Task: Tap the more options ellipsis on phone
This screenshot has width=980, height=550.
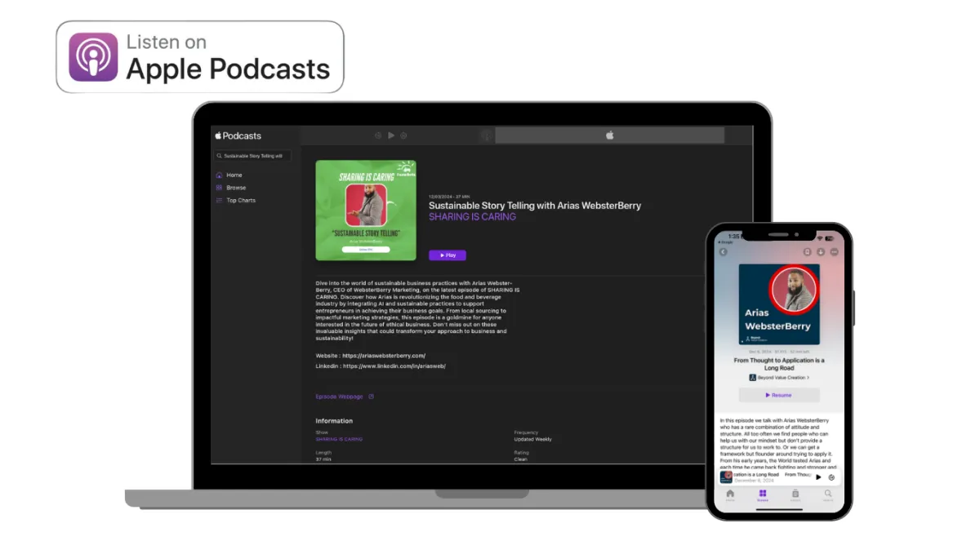Action: click(834, 252)
